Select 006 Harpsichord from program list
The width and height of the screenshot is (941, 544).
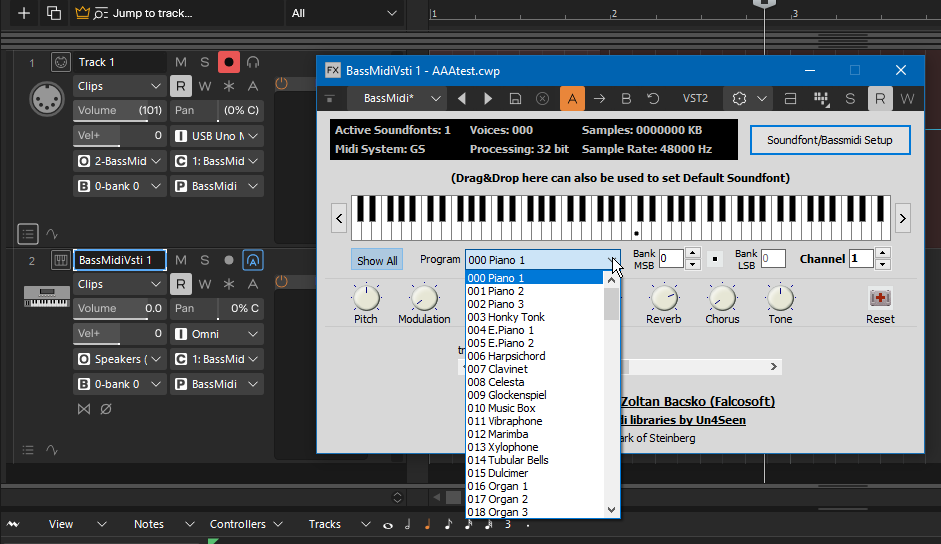point(534,356)
